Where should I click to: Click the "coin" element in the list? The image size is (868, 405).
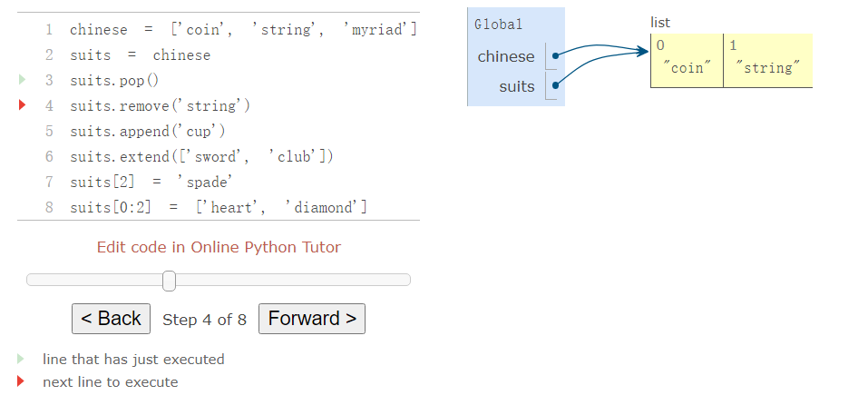687,68
